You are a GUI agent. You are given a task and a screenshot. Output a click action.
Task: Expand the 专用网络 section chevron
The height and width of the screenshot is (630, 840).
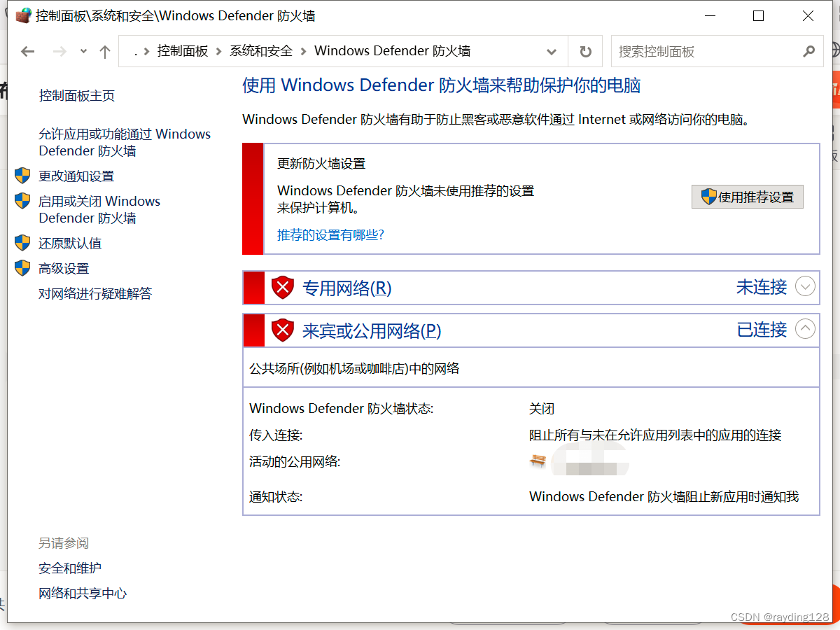[x=806, y=287]
